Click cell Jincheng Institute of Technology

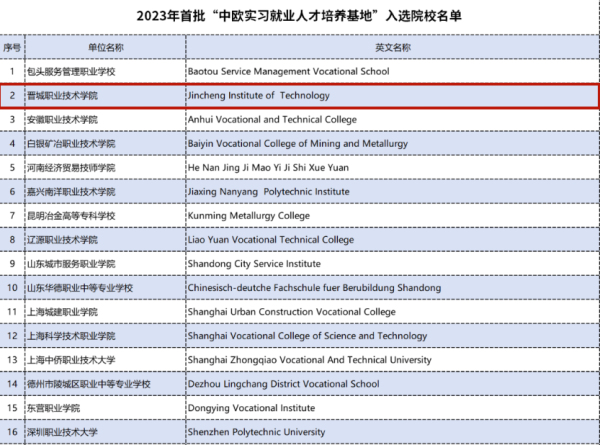[393, 96]
